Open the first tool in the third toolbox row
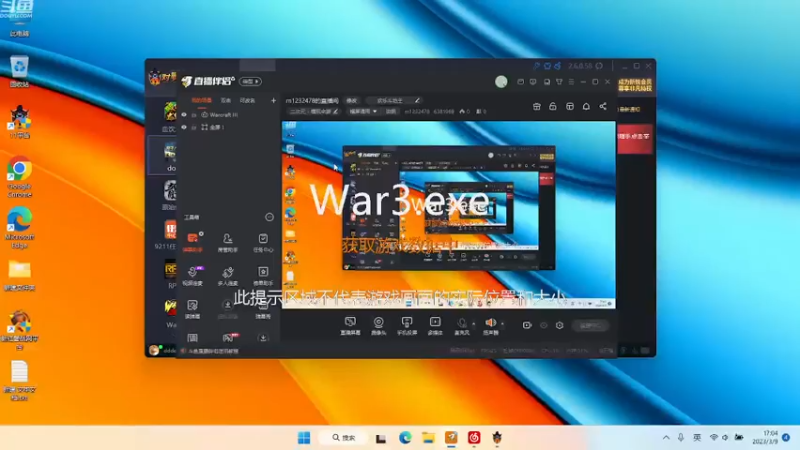800x450 pixels. (192, 309)
